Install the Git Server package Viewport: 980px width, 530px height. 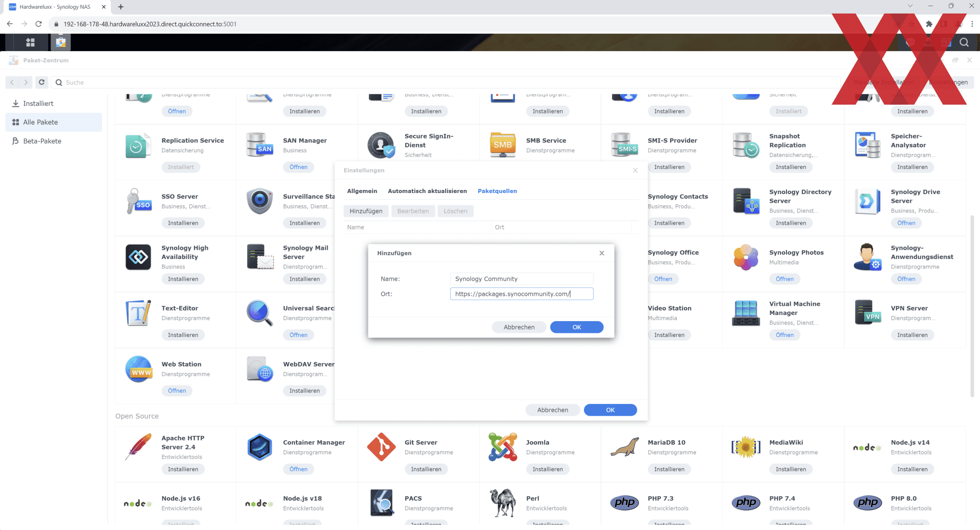426,469
